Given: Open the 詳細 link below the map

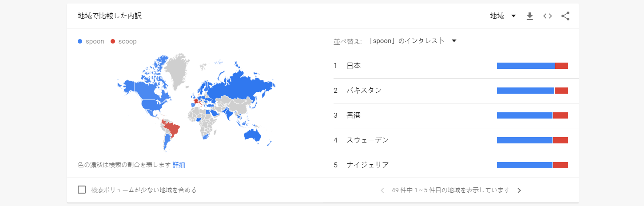Looking at the screenshot, I should pyautogui.click(x=179, y=165).
